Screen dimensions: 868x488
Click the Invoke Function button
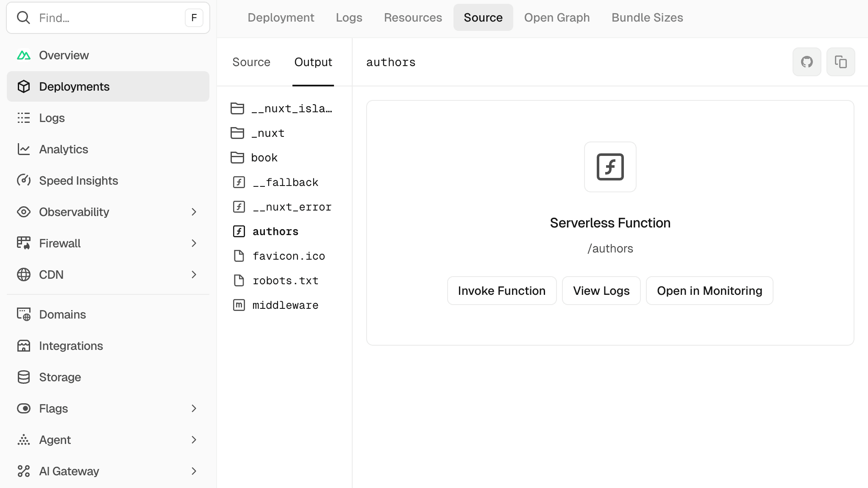(501, 291)
